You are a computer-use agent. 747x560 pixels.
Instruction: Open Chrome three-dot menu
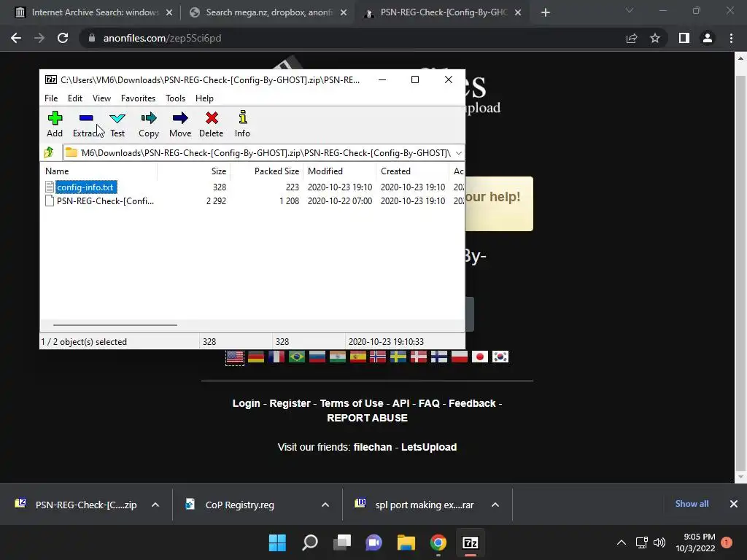pos(731,38)
